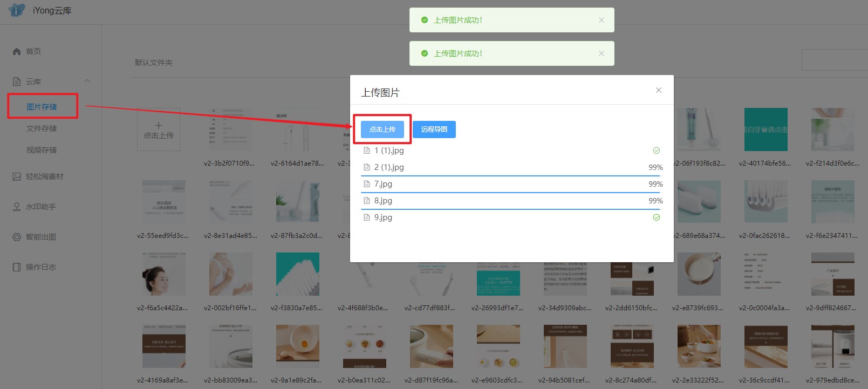
Task: Select the 1 (1).jpg file name
Action: click(x=389, y=151)
